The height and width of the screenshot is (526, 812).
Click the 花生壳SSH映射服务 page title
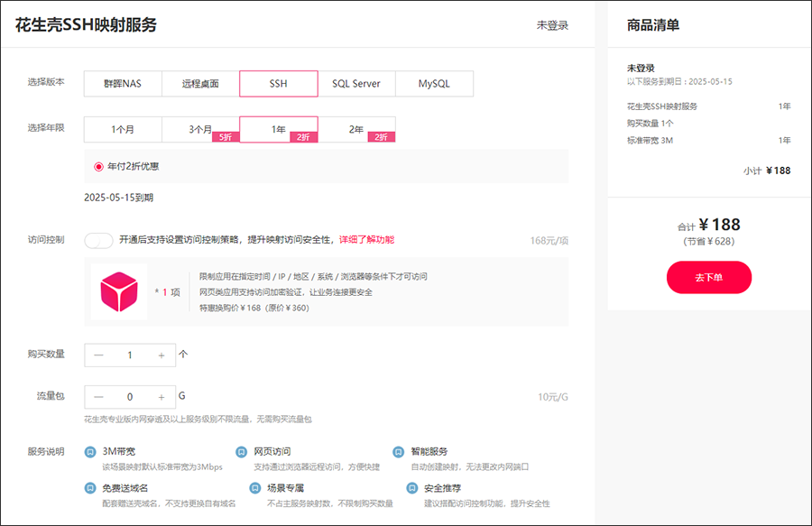(86, 24)
